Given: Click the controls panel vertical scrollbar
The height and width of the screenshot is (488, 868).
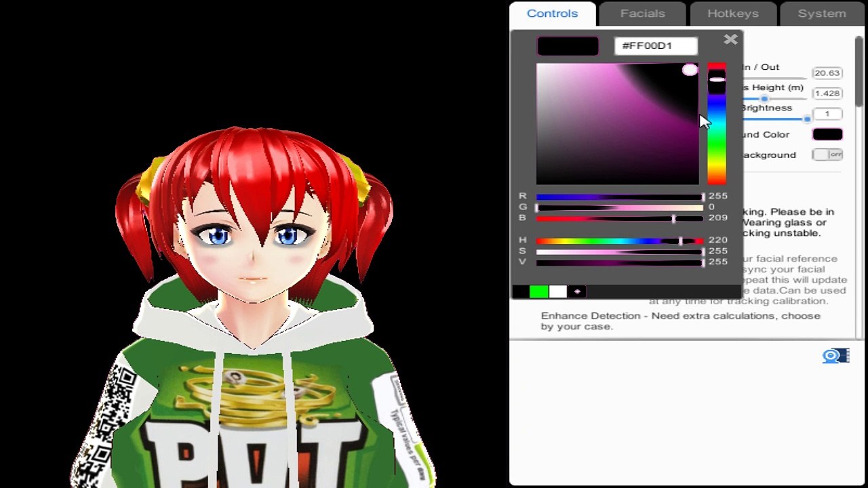Looking at the screenshot, I should point(859,71).
